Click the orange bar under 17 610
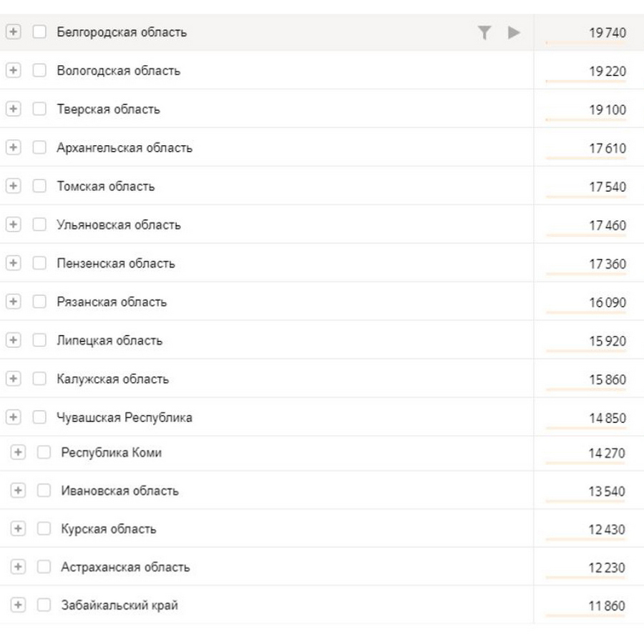Image resolution: width=644 pixels, height=644 pixels. pyautogui.click(x=585, y=158)
